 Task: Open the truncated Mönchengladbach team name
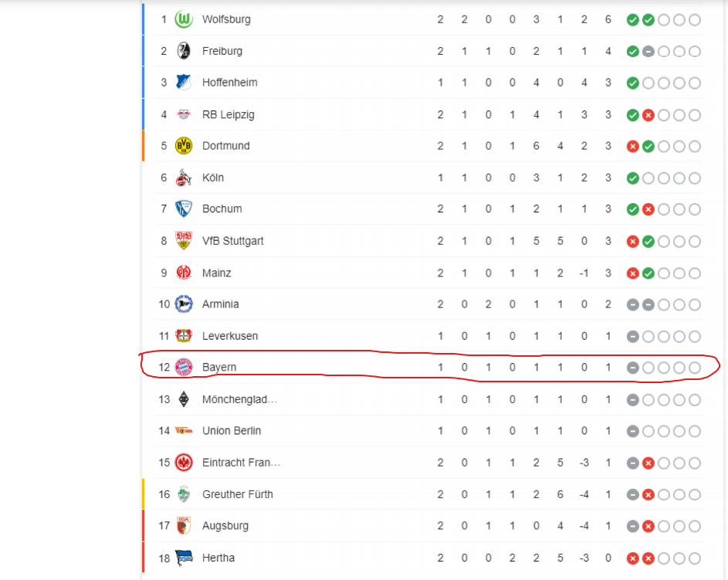239,399
